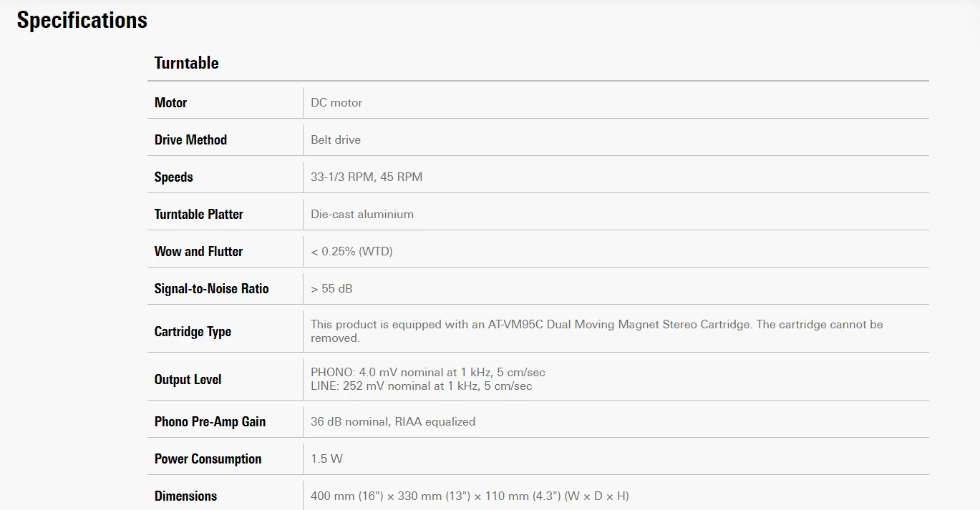Select the < 0.25% (WTD) value
Image resolution: width=980 pixels, height=510 pixels.
(351, 251)
